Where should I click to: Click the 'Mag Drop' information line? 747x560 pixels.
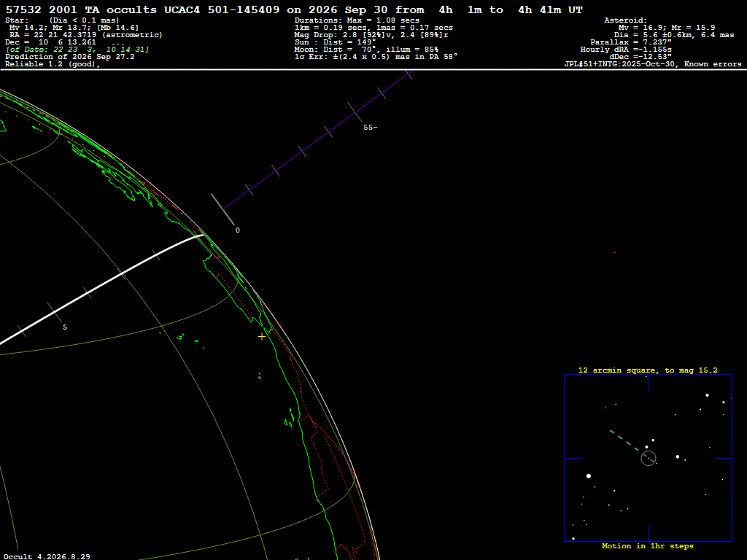coord(371,35)
